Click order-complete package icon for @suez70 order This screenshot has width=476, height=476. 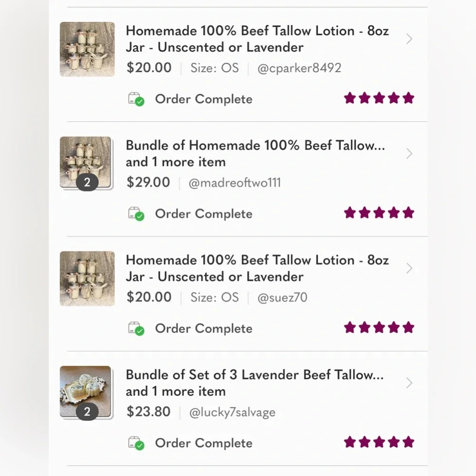pyautogui.click(x=136, y=329)
